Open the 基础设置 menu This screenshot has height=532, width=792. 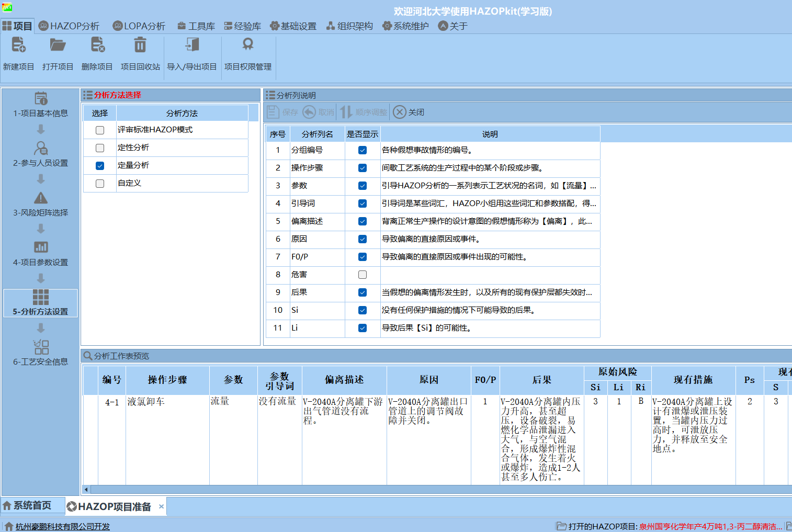(x=293, y=26)
